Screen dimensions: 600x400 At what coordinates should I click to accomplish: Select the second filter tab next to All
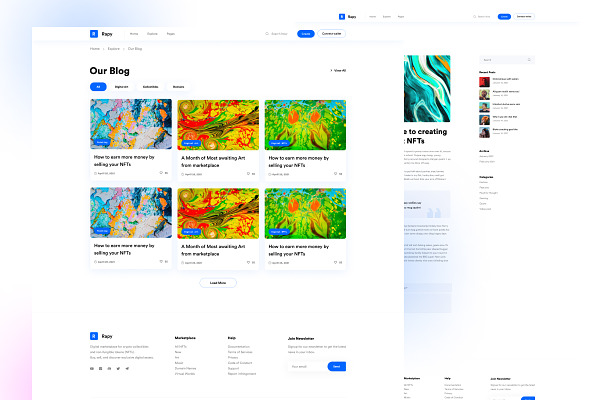(122, 87)
